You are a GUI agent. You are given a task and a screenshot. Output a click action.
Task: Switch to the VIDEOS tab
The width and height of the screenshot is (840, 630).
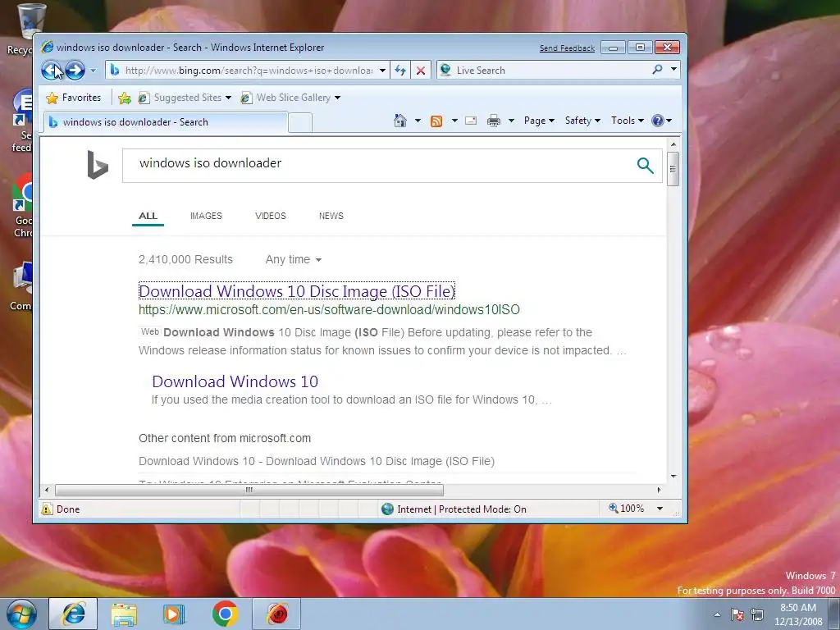pos(271,216)
